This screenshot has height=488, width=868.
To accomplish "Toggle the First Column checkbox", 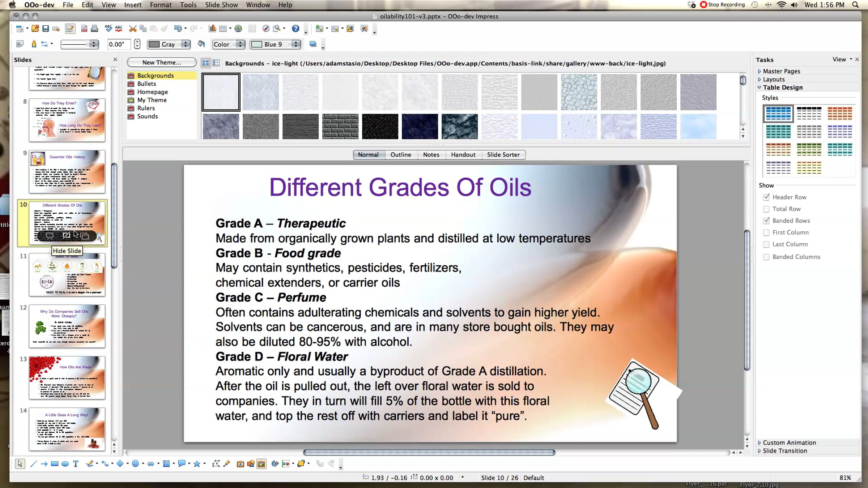I will click(x=766, y=232).
